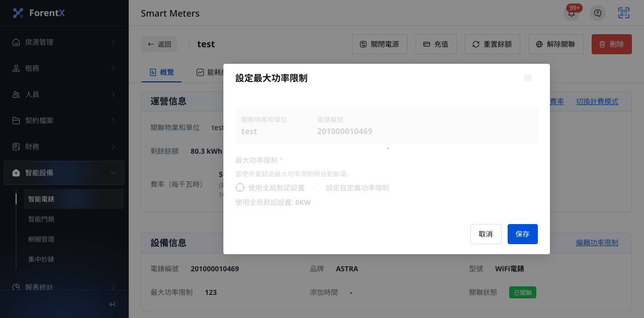Viewport: 644px width, 318px height.
Task: Click the 契約檔案 folder icon
Action: [x=16, y=121]
